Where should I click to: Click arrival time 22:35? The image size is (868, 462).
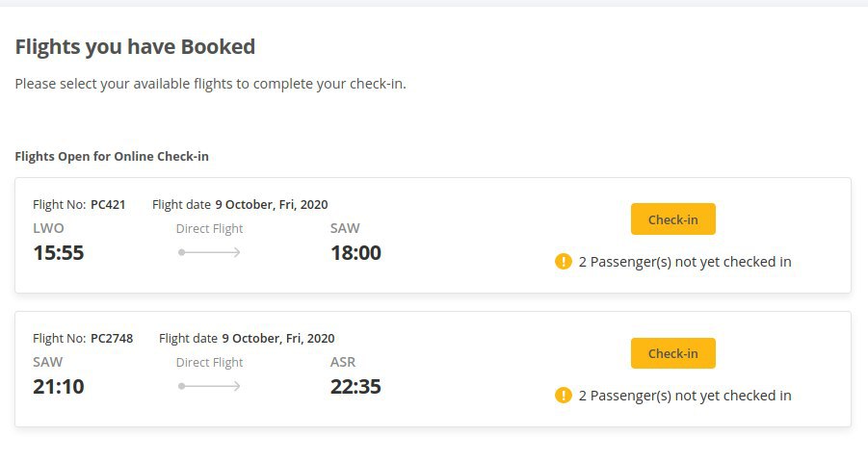pos(355,387)
